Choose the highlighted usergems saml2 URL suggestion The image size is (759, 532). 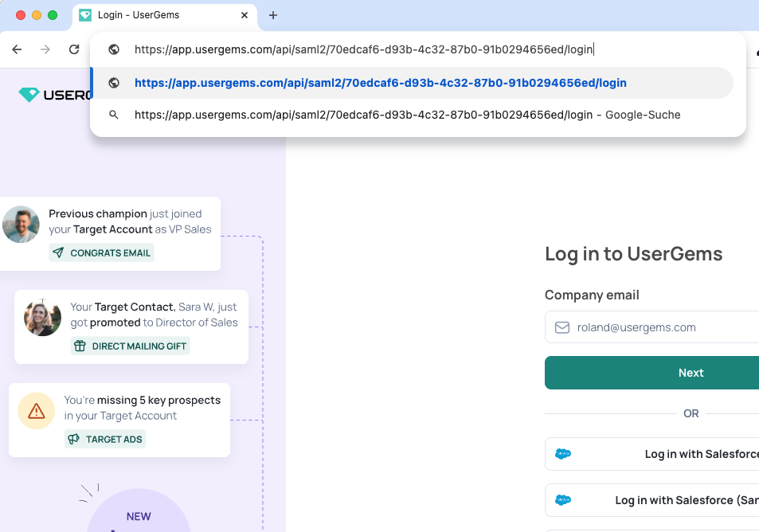[413, 83]
